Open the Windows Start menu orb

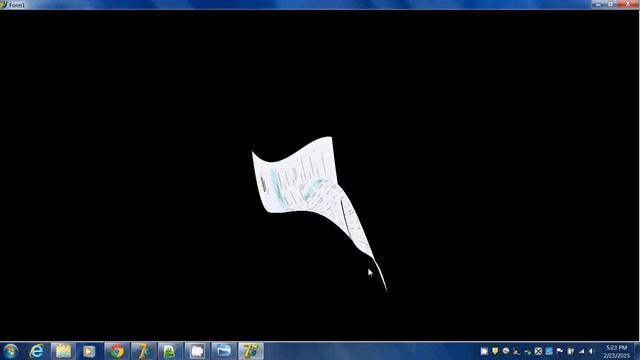tap(10, 351)
